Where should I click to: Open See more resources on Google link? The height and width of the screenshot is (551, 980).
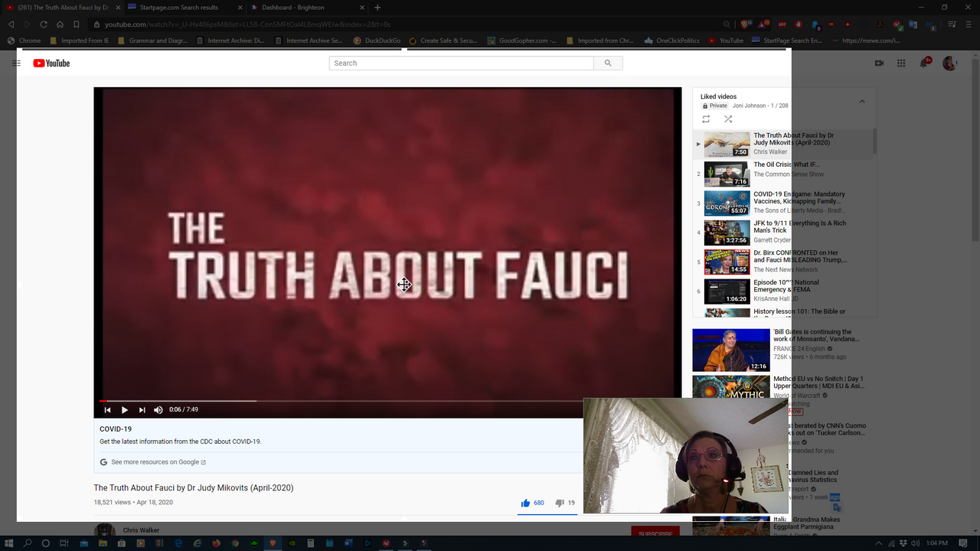(158, 462)
